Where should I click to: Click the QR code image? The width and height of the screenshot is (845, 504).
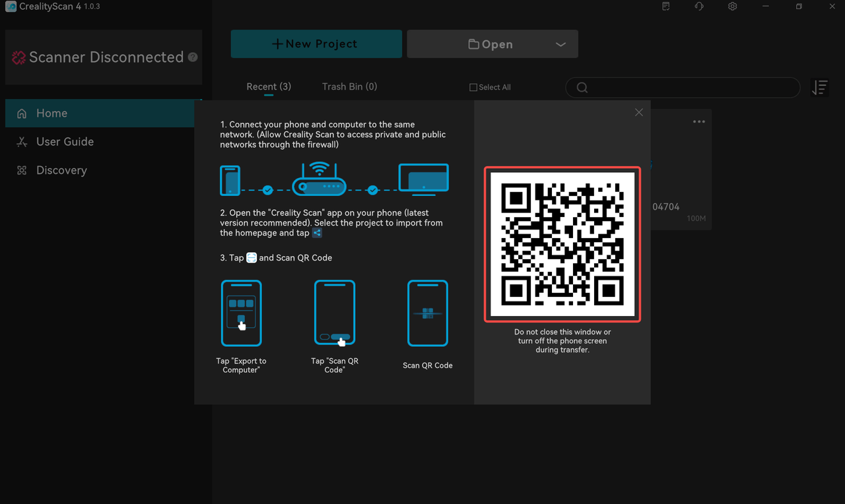[x=562, y=244]
